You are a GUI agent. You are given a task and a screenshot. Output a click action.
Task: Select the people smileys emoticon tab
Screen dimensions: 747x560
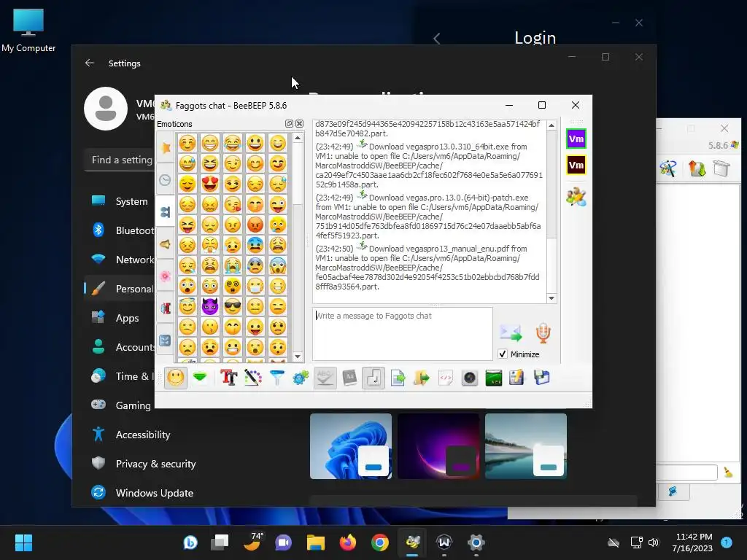[x=166, y=212]
